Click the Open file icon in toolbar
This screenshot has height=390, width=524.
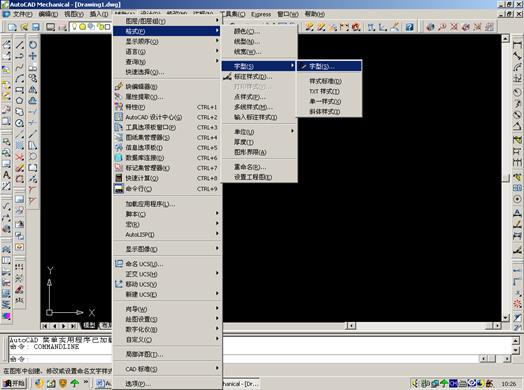24,27
